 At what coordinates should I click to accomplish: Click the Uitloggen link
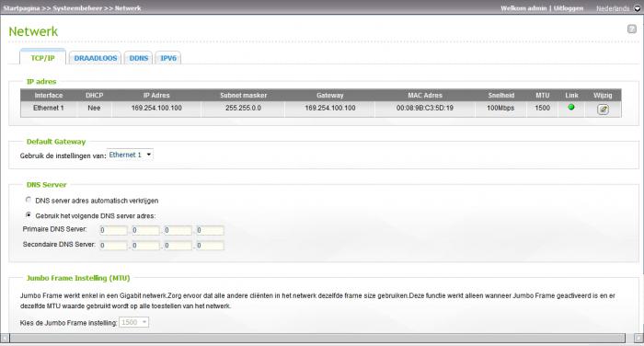(569, 8)
